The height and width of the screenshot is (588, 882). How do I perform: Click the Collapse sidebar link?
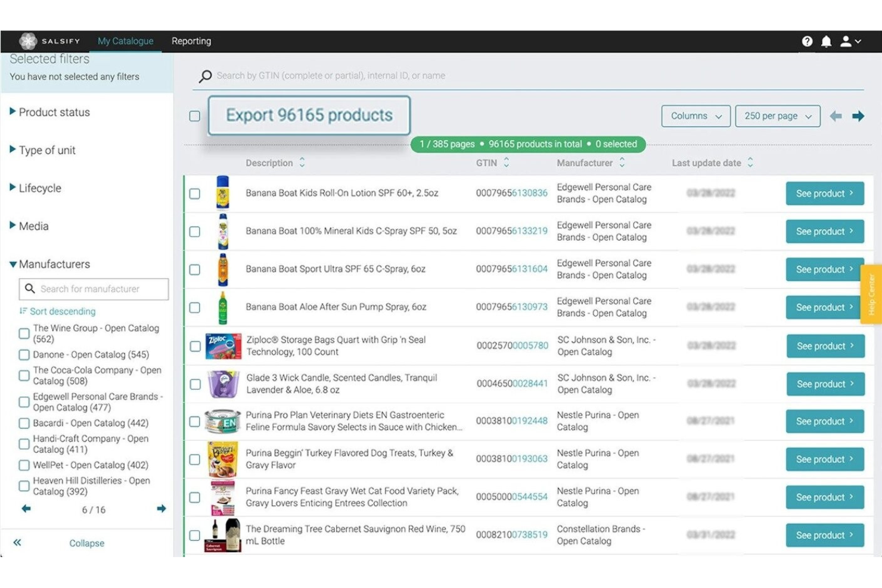(87, 543)
